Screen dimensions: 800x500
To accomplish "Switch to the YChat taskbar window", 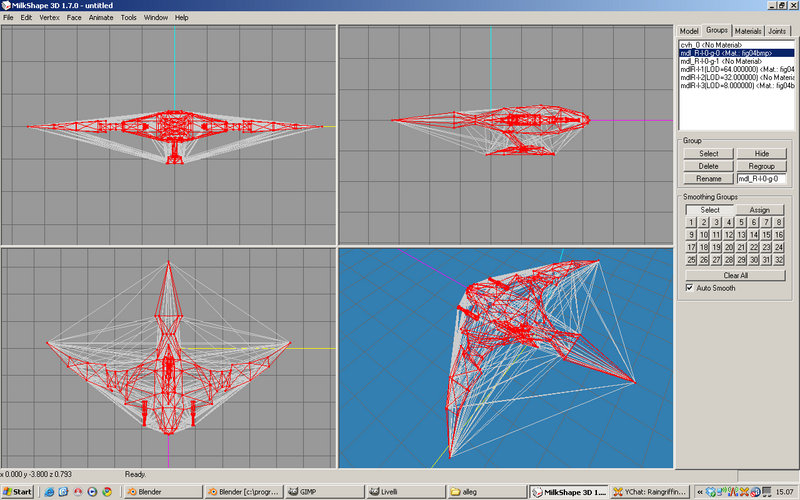I will click(650, 492).
